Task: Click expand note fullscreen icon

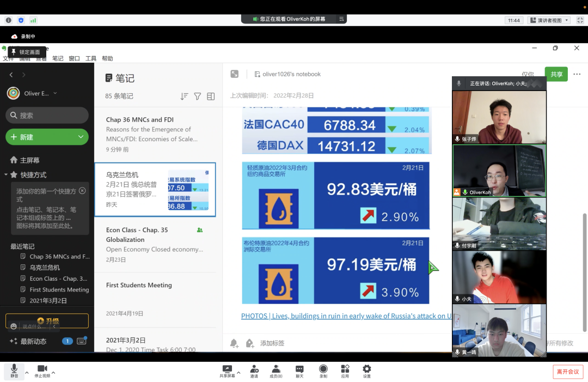Action: [x=234, y=74]
